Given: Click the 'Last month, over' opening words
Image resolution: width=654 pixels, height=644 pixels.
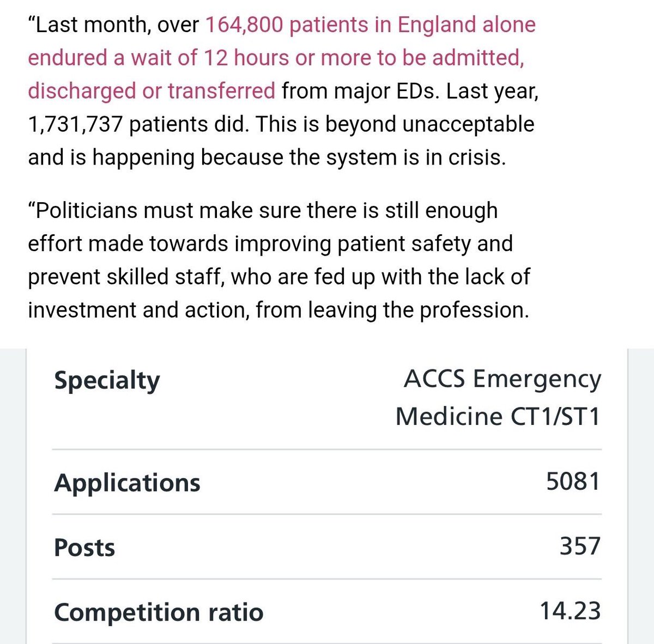Looking at the screenshot, I should pyautogui.click(x=113, y=25).
